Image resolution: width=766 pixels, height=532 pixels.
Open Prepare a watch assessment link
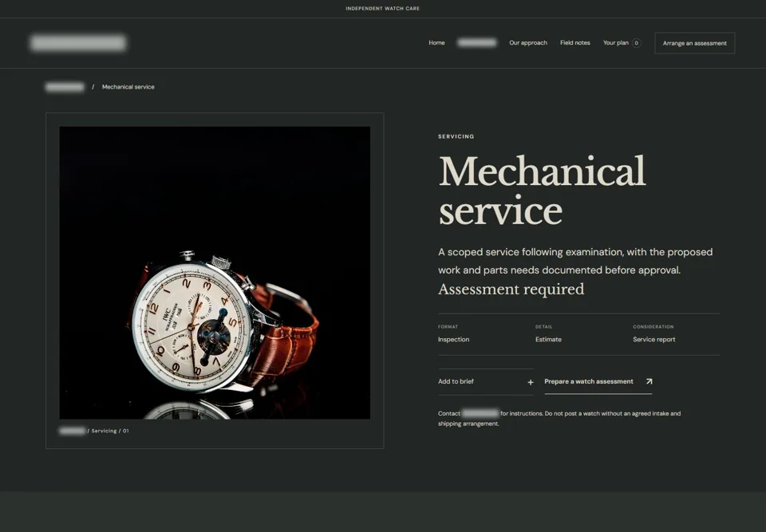click(x=598, y=381)
